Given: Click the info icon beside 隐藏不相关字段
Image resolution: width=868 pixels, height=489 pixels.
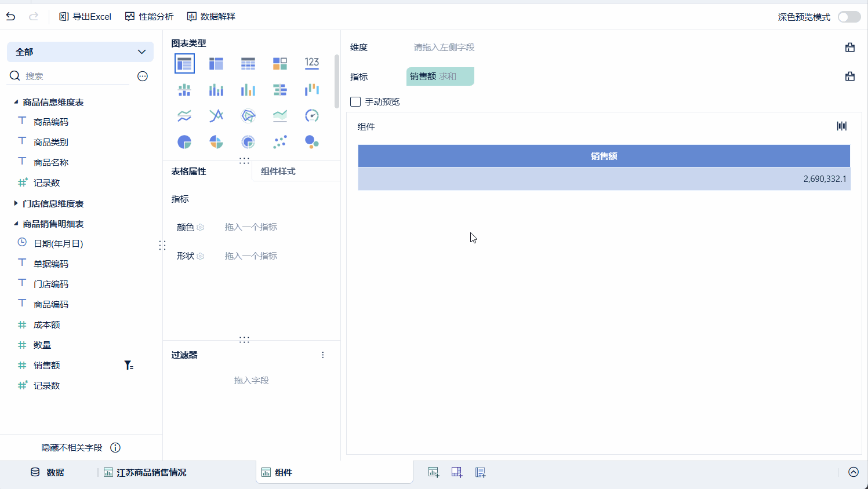Looking at the screenshot, I should click(x=115, y=447).
